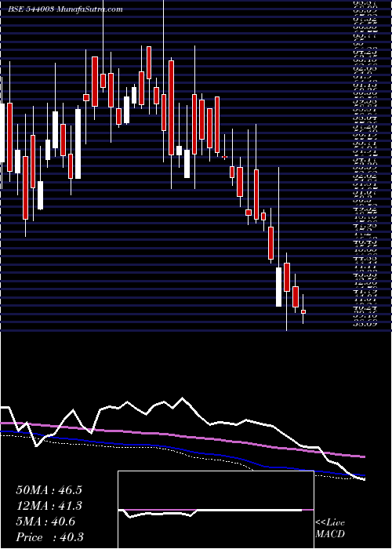
Task: Click the 'BSE 544008 MunafaSutra.com' chart title
Action: [65, 9]
